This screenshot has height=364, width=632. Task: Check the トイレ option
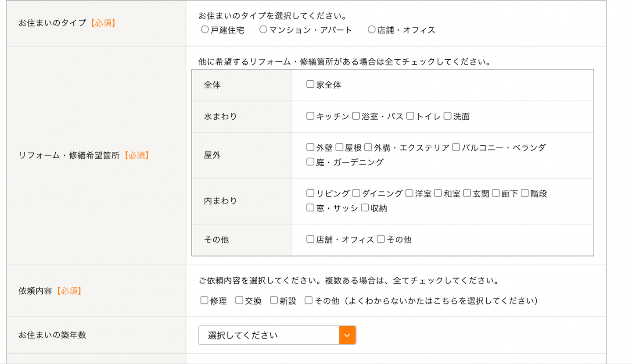click(x=410, y=116)
